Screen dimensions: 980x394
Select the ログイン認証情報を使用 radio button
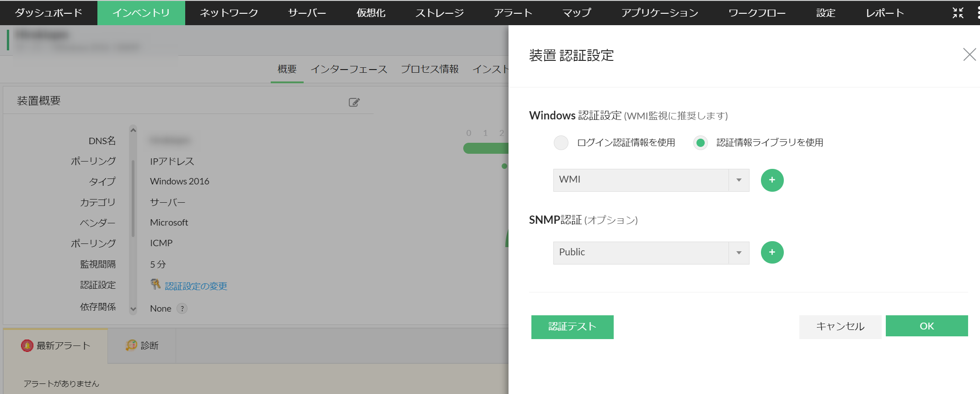point(561,143)
